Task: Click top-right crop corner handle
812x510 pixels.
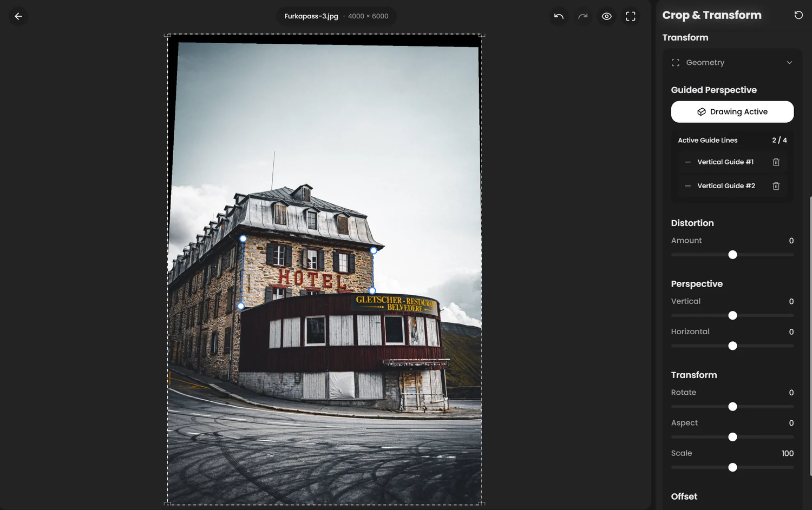Action: coord(482,35)
